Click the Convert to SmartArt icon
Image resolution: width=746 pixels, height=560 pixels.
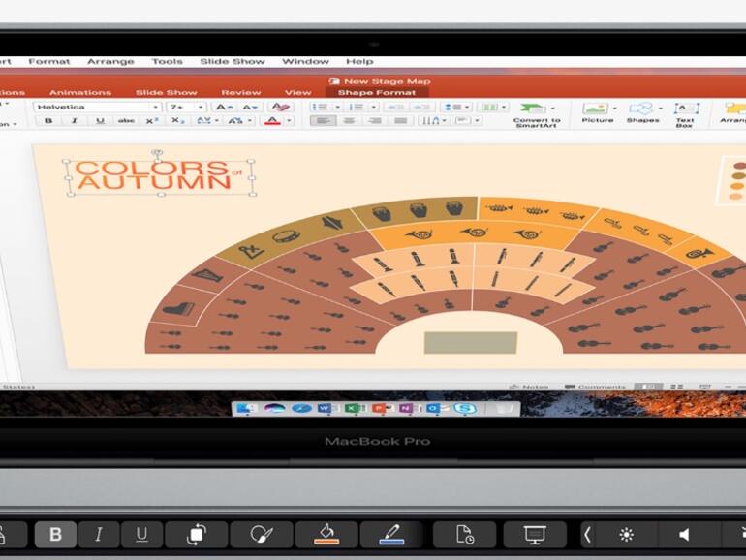pyautogui.click(x=533, y=109)
